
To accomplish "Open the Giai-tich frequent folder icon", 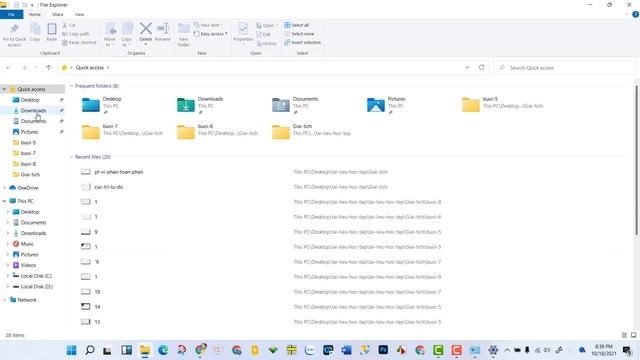I will point(281,132).
